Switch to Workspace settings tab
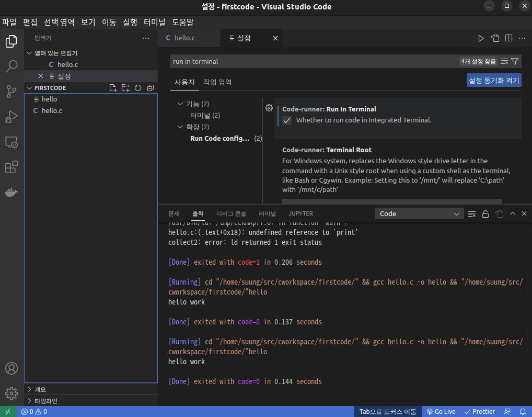 point(217,82)
